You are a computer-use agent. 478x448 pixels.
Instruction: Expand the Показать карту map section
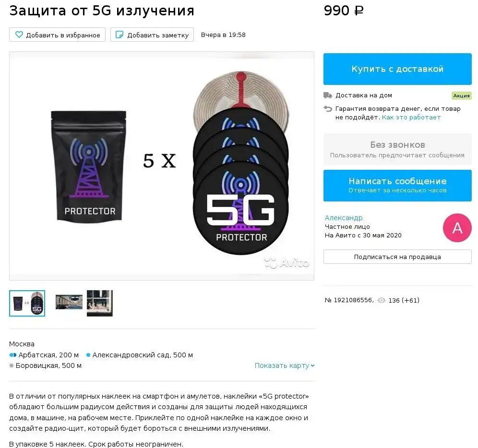tap(285, 365)
